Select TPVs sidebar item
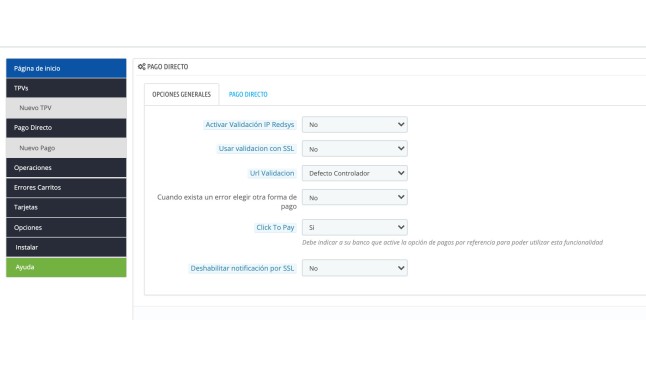The height and width of the screenshot is (366, 646). click(66, 88)
